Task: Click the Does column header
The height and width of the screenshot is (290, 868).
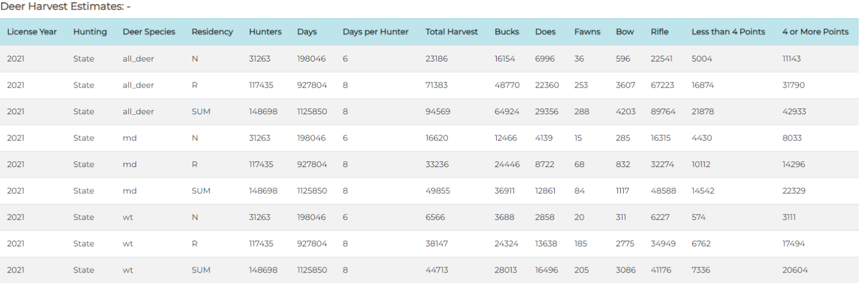Action: (x=545, y=32)
